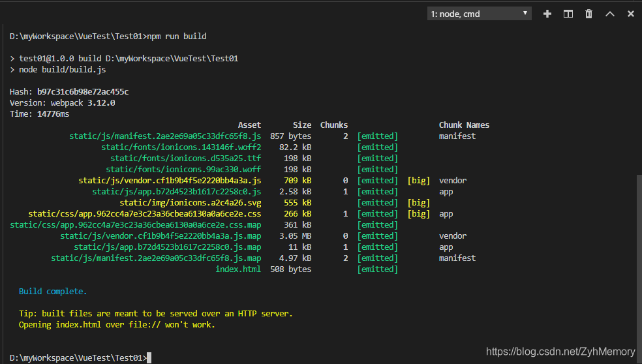Click ionicons.a2c4a26.svg asset path
The height and width of the screenshot is (364, 642).
[191, 203]
